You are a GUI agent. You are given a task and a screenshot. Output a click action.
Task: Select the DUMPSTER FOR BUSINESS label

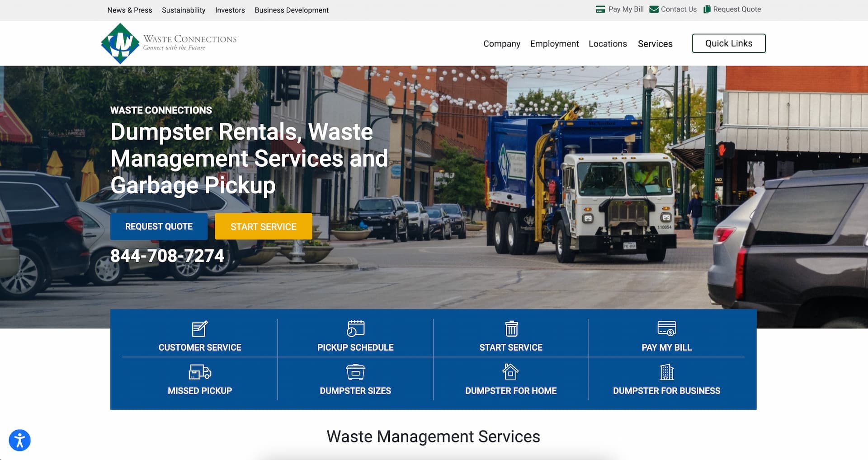tap(667, 391)
